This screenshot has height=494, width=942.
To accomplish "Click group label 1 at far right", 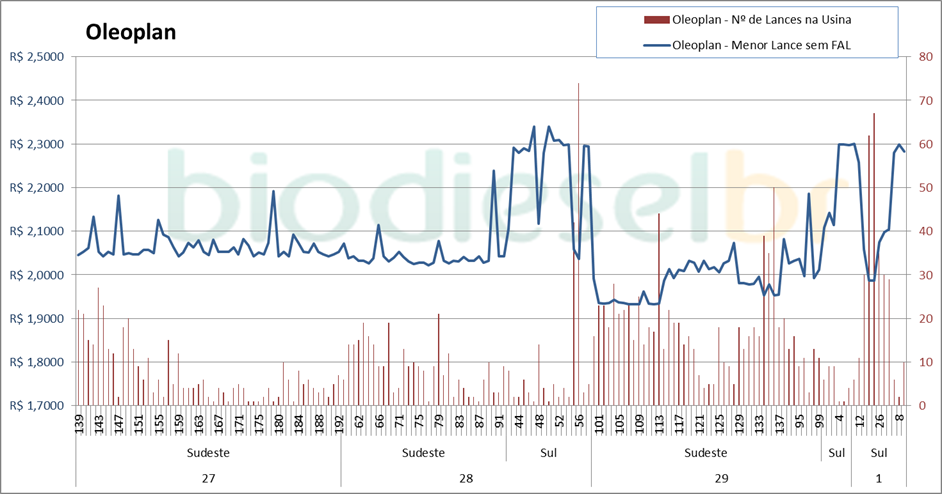I will [879, 478].
